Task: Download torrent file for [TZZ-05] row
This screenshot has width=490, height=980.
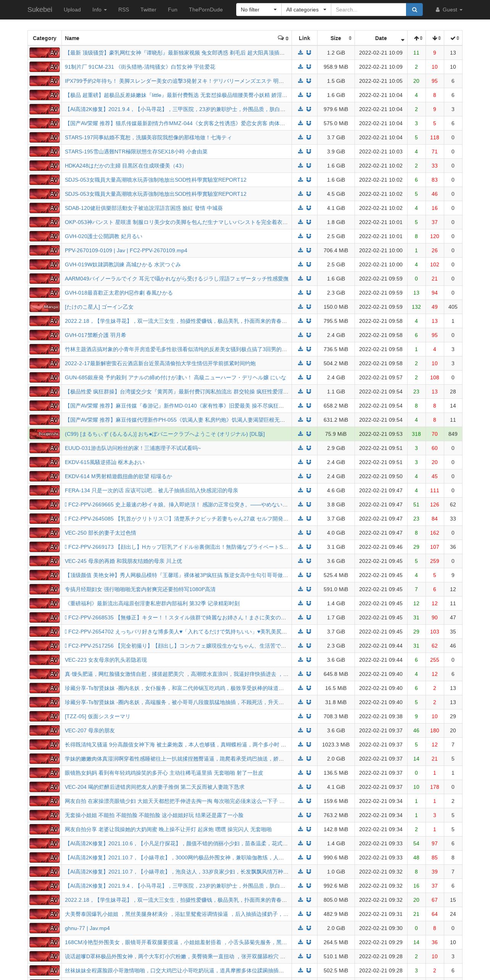Action: coord(300,716)
